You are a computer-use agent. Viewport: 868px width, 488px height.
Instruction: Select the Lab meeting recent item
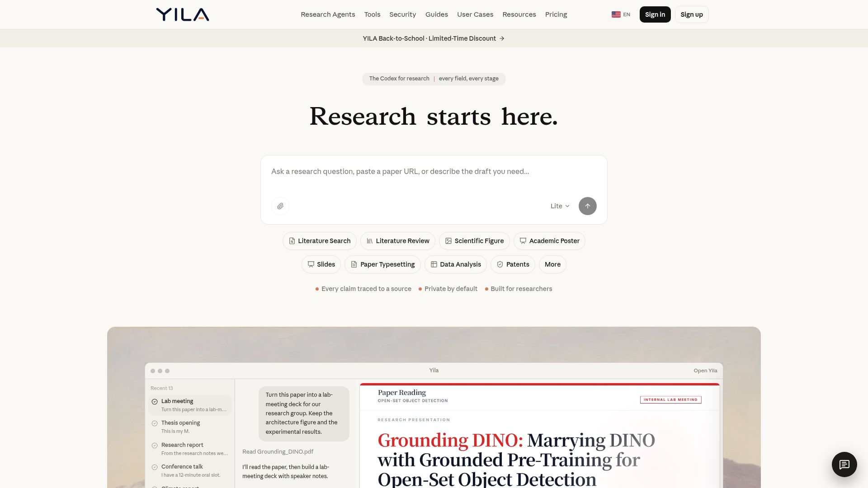tap(190, 405)
